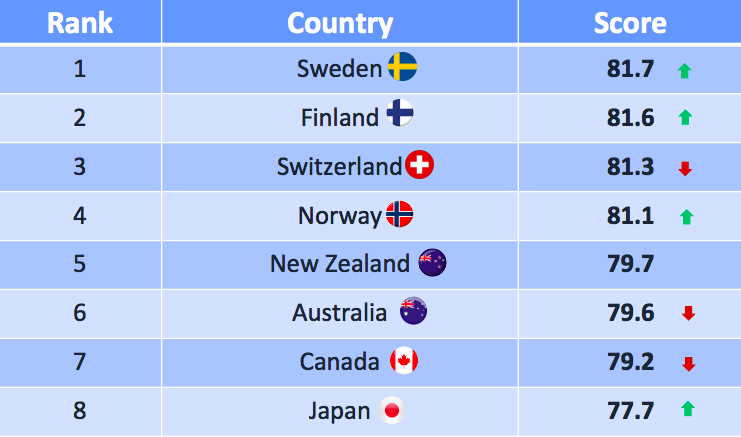
Task: Select the New Zealand flag icon
Action: click(432, 263)
